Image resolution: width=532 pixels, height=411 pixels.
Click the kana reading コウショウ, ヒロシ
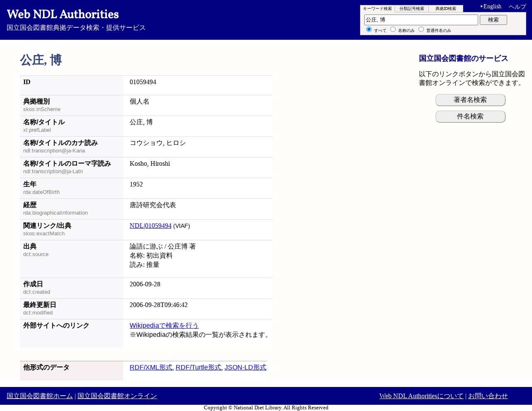pyautogui.click(x=158, y=143)
